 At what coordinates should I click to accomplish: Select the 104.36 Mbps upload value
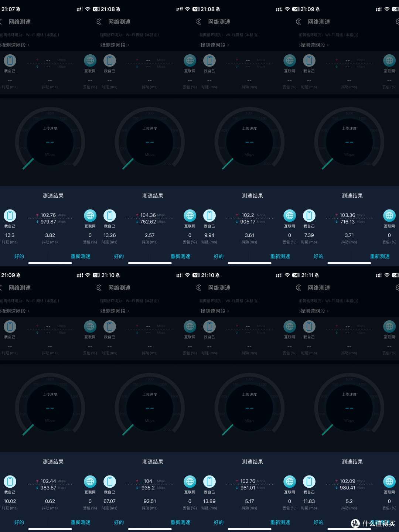(x=148, y=215)
